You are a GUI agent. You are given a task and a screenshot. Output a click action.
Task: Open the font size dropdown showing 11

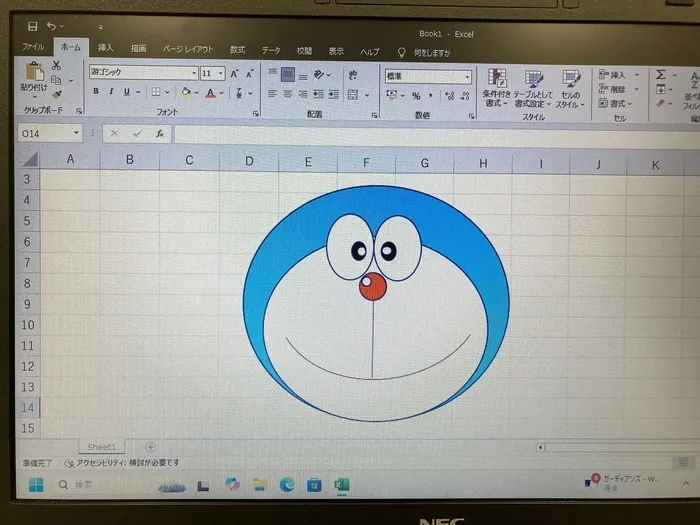221,73
